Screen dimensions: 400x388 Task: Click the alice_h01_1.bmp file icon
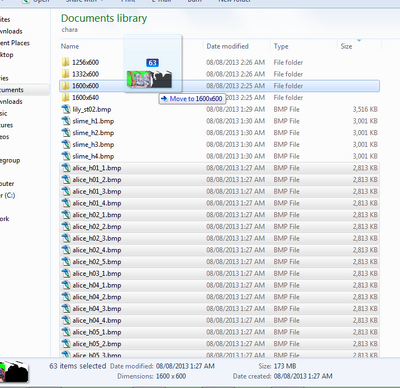click(66, 168)
